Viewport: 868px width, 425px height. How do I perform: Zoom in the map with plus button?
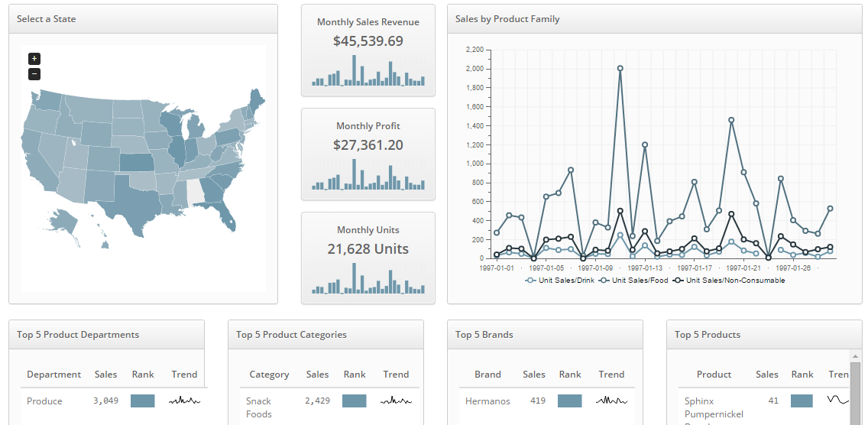(x=34, y=59)
